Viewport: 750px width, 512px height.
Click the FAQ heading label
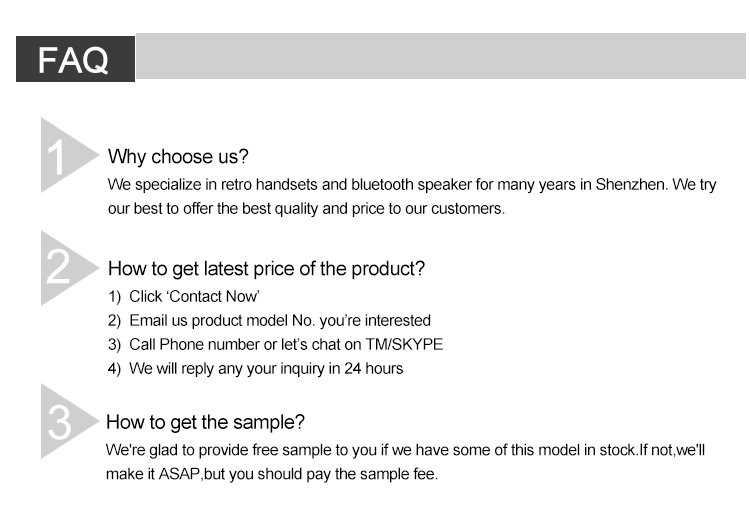click(75, 59)
